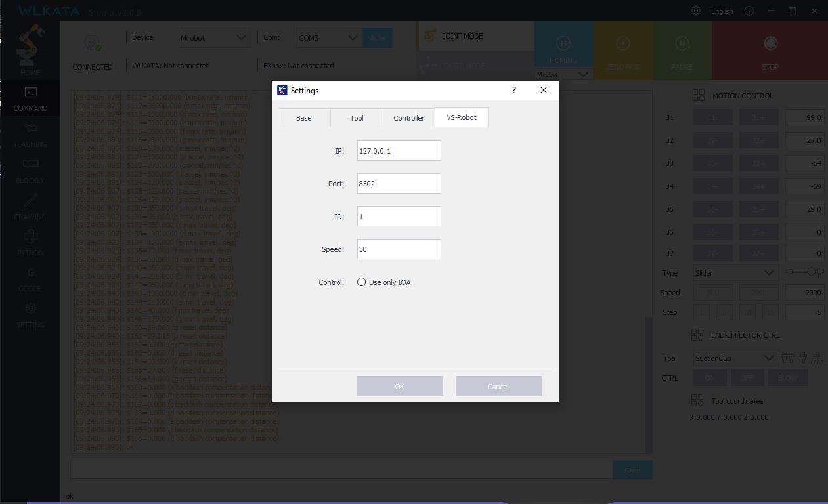Screen dimensions: 828x504
Task: Click the PAUSE button icon
Action: 682,43
